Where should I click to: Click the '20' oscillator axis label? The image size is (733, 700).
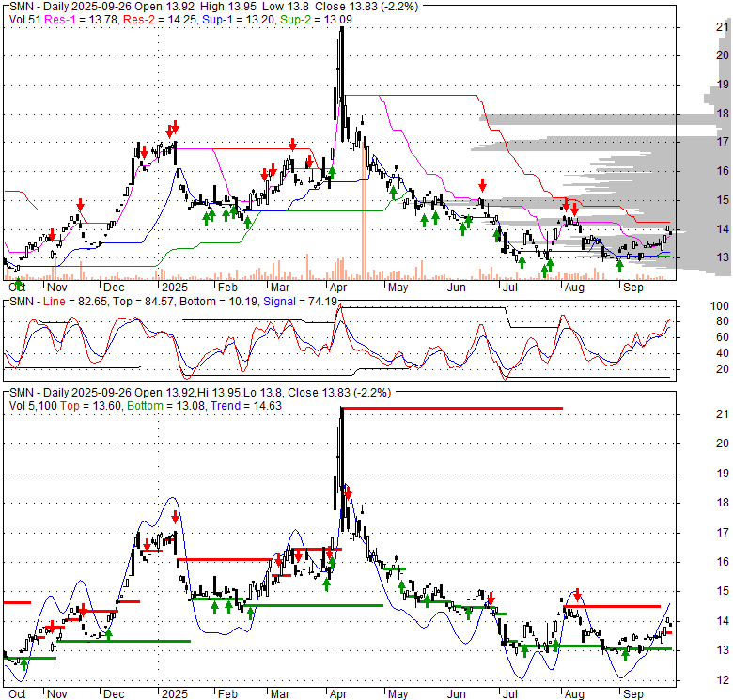coord(723,369)
